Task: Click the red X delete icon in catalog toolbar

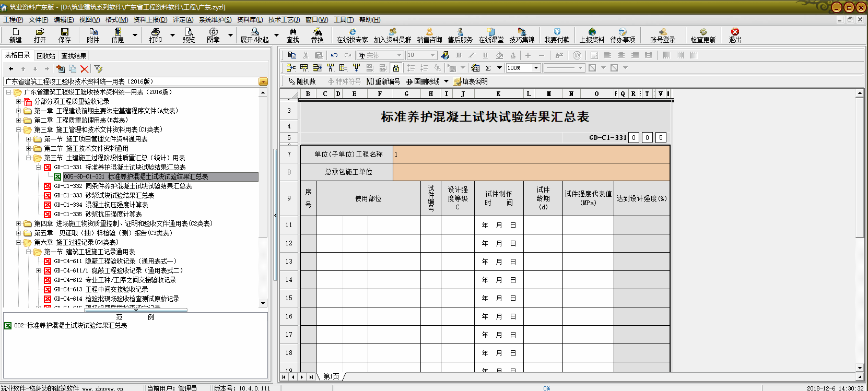Action: tap(85, 69)
